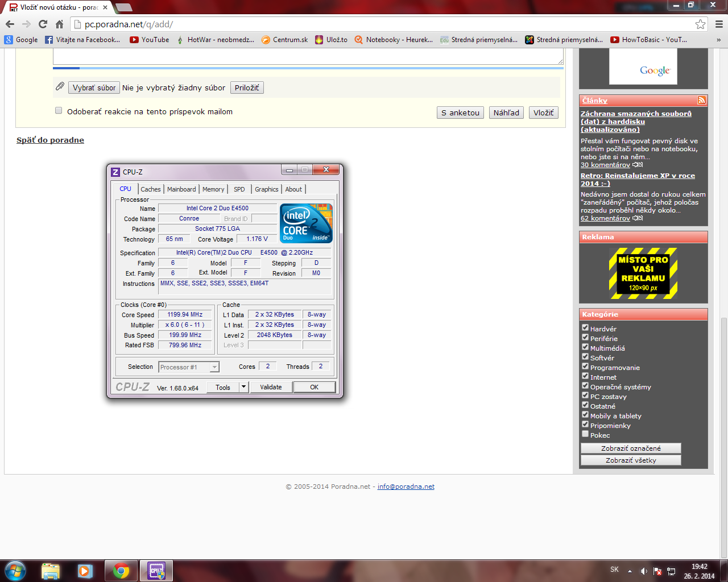Bookmark this page with the star icon

[x=700, y=24]
